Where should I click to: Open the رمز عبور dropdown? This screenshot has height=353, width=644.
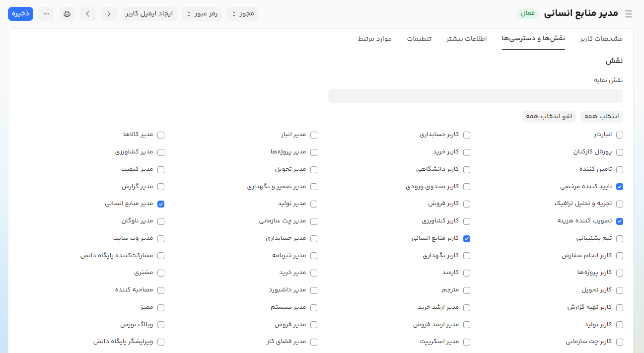tap(200, 14)
